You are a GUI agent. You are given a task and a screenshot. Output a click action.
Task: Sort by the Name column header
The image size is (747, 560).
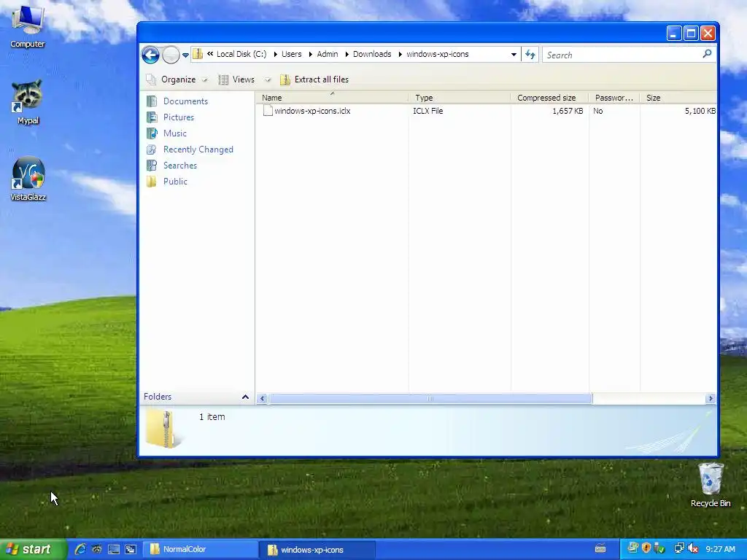332,98
